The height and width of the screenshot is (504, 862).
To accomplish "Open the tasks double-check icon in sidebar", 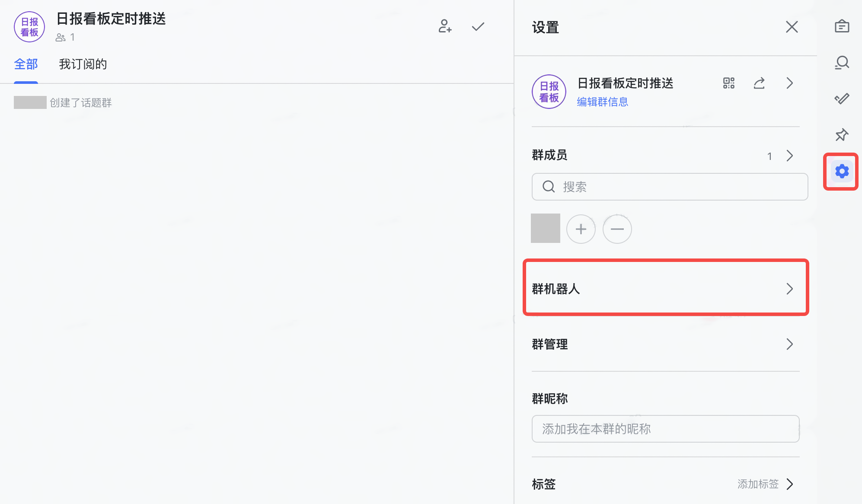I will (842, 99).
